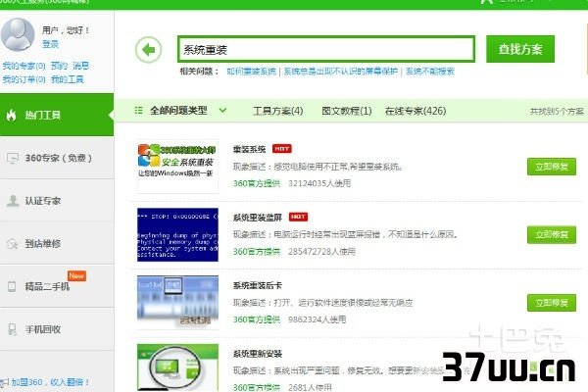Image resolution: width=588 pixels, height=392 pixels.
Task: Click into the 系统重装 search field
Action: tap(326, 49)
